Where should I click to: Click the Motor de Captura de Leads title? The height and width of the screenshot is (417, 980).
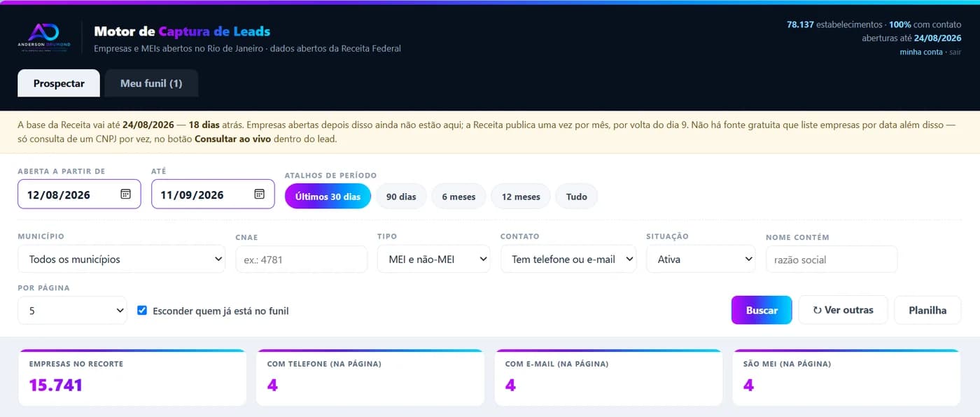(182, 31)
